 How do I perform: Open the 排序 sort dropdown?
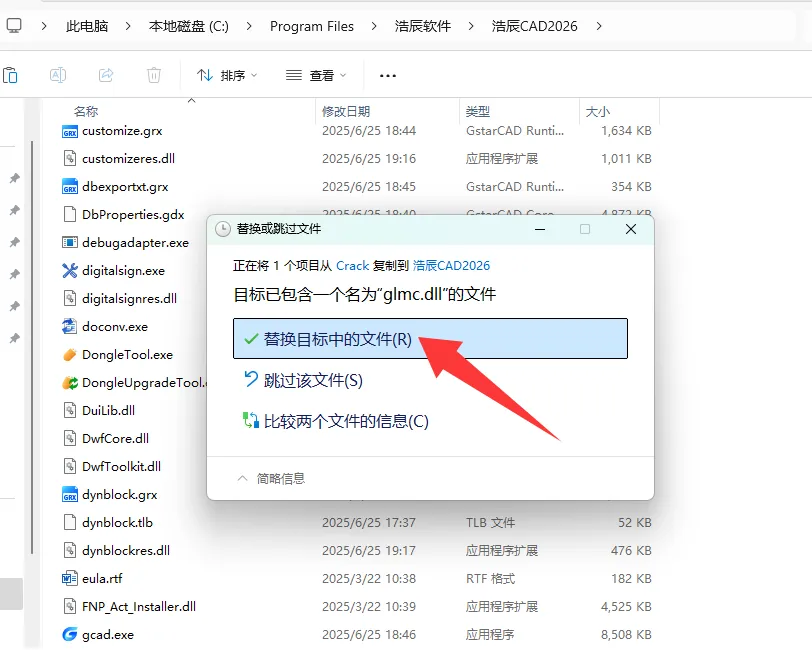227,76
